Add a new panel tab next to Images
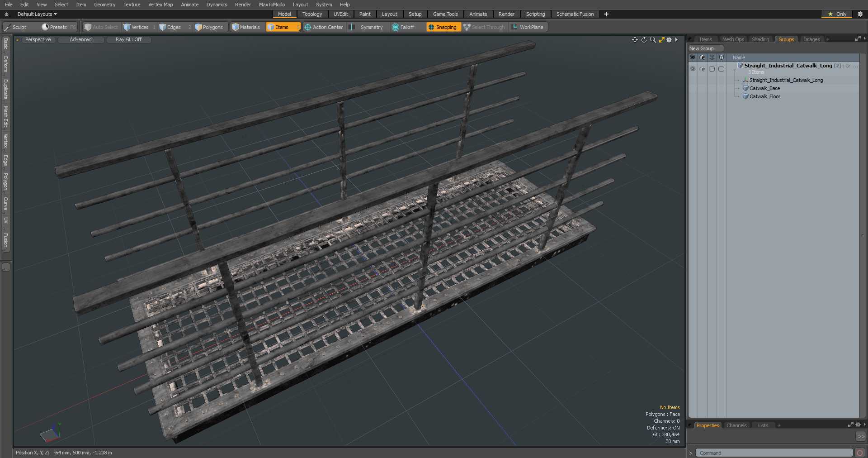 828,39
